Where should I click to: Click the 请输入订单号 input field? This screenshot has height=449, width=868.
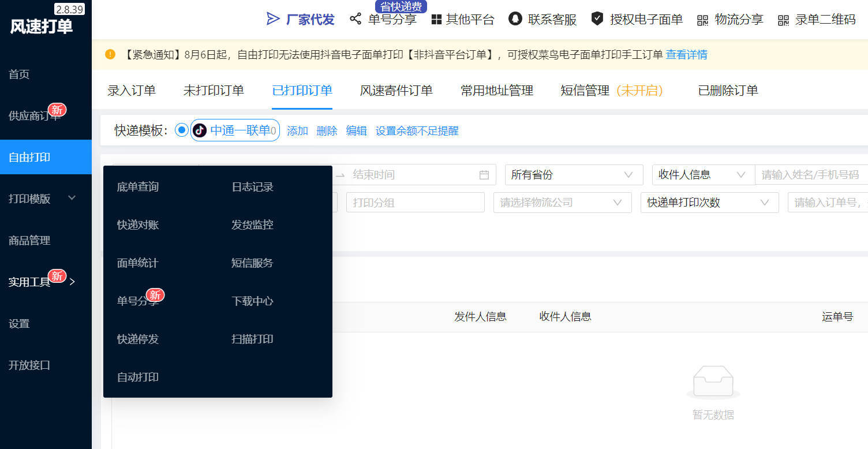coord(828,203)
